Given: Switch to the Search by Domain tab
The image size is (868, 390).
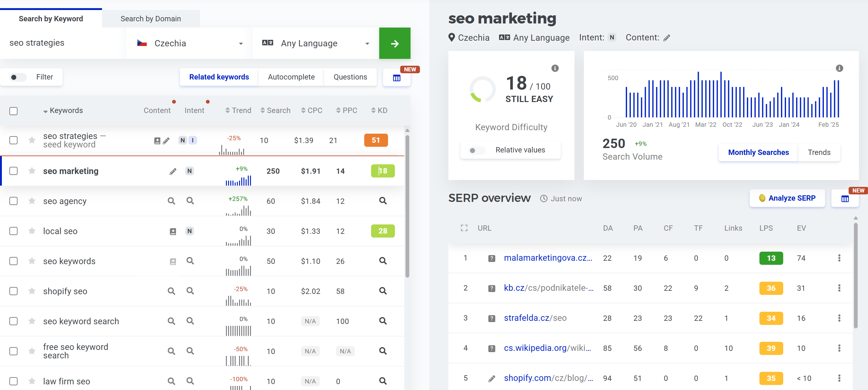Looking at the screenshot, I should coord(151,18).
